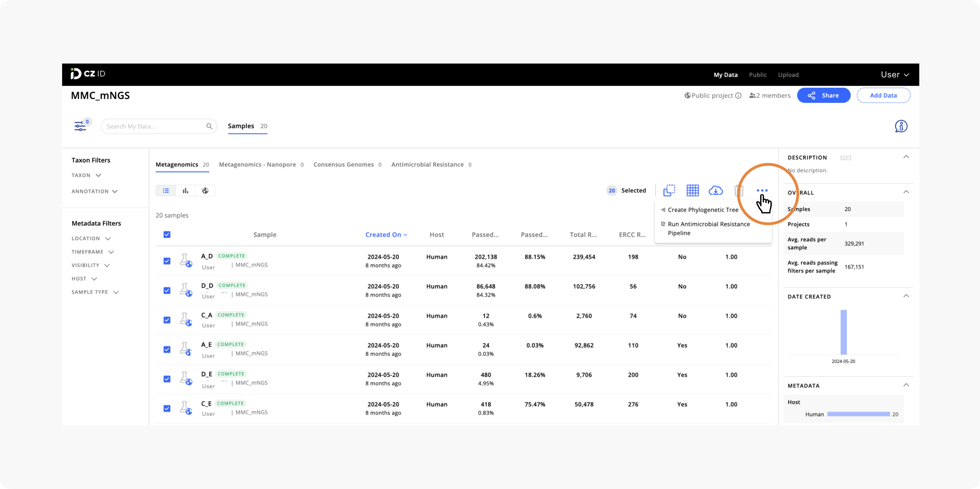This screenshot has height=489, width=980.
Task: Go to My Data in top nav
Action: pos(725,75)
